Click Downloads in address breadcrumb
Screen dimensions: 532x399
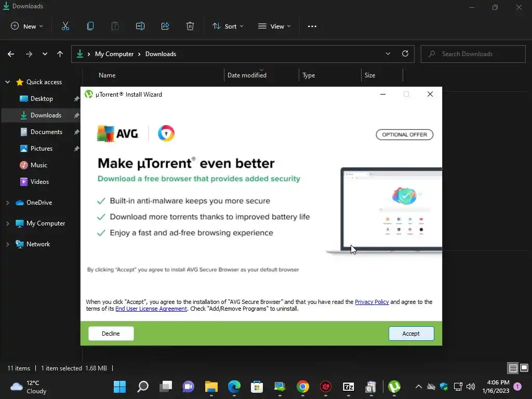point(161,54)
